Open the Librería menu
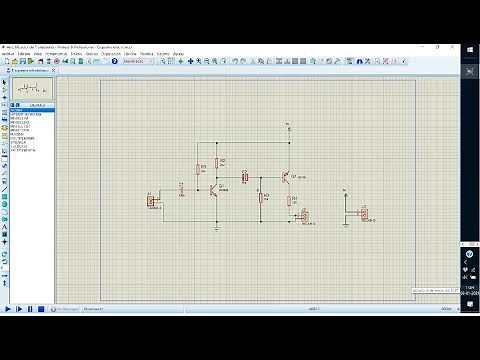This screenshot has height=360, width=480. pyautogui.click(x=130, y=54)
